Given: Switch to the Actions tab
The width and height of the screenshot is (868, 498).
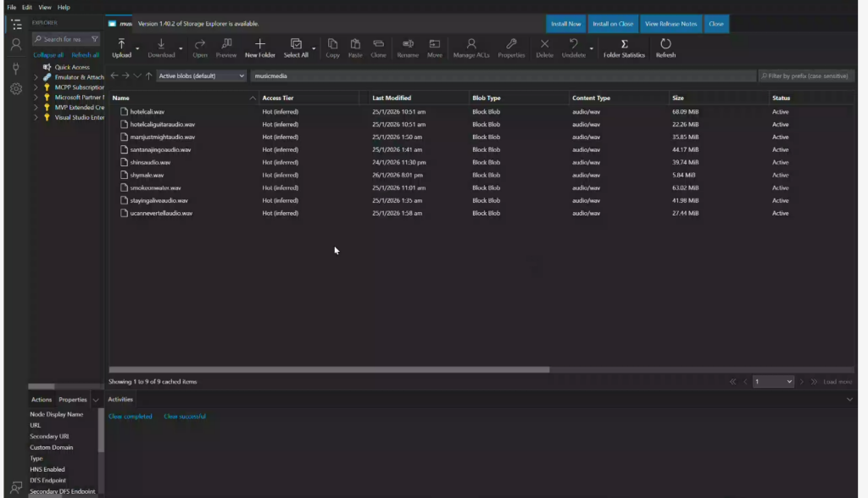Looking at the screenshot, I should (42, 400).
